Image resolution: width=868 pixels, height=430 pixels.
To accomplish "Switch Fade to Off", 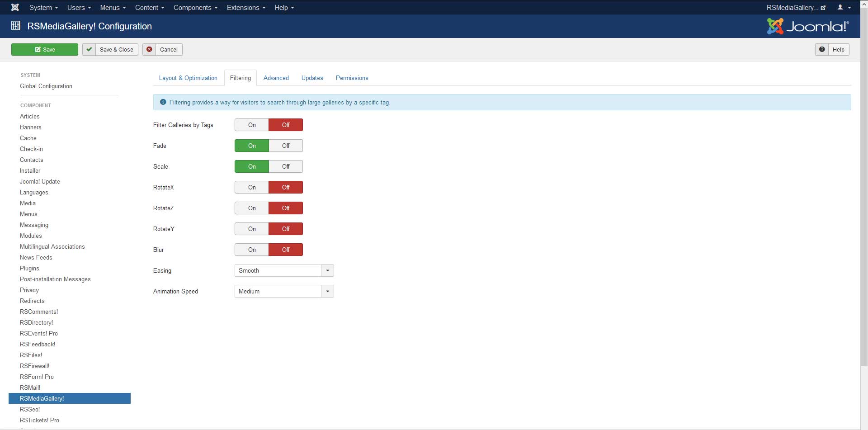I will pos(286,146).
